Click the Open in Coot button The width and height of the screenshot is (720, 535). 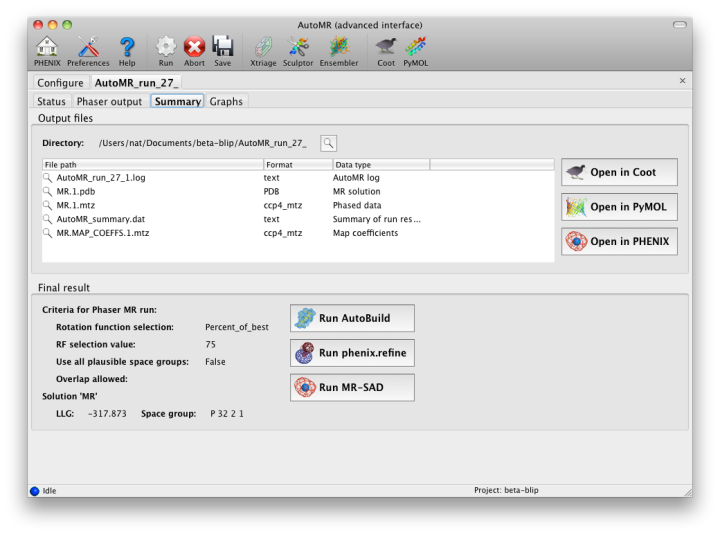pyautogui.click(x=619, y=172)
